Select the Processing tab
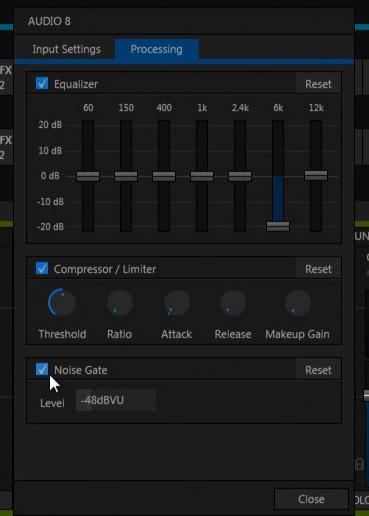Image resolution: width=369 pixels, height=516 pixels. point(157,49)
